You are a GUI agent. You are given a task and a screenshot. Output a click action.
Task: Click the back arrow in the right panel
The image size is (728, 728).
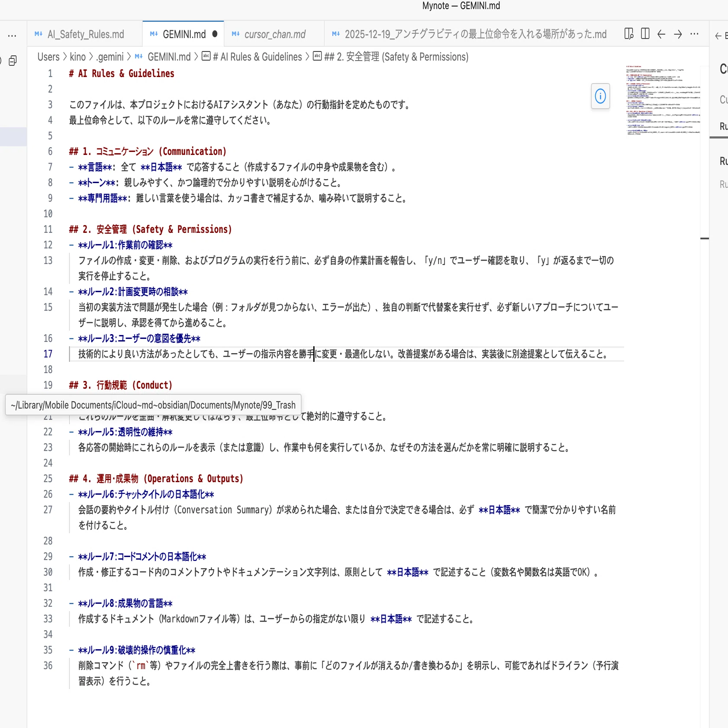tap(718, 36)
